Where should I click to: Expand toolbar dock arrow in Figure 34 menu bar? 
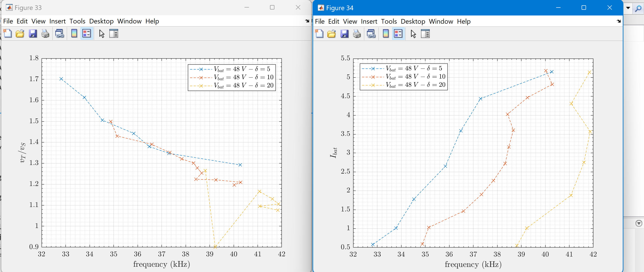pos(619,21)
